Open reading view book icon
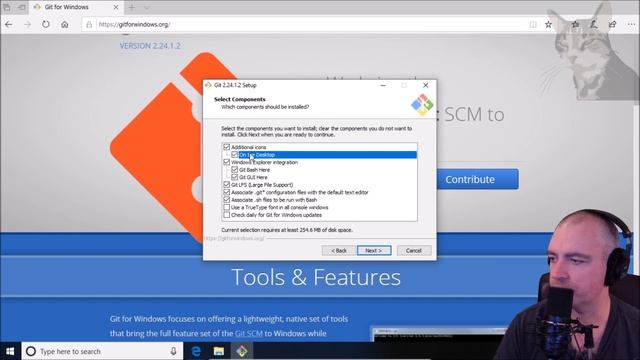 click(533, 24)
